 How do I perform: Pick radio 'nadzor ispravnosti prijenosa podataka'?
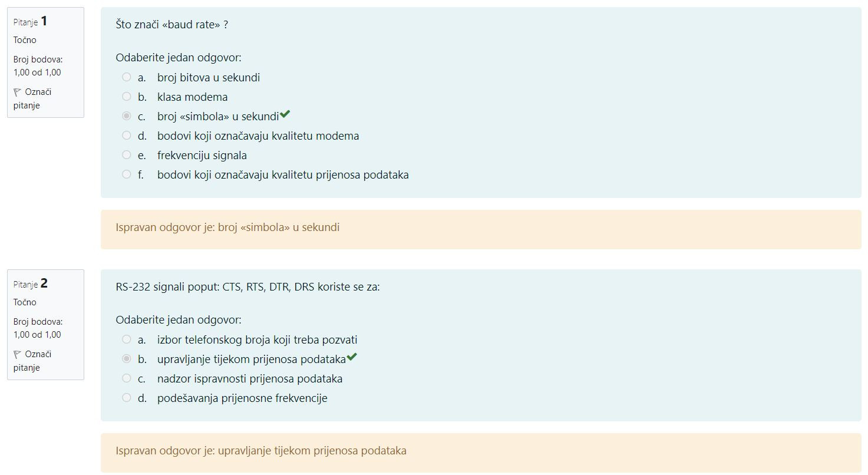tap(126, 378)
